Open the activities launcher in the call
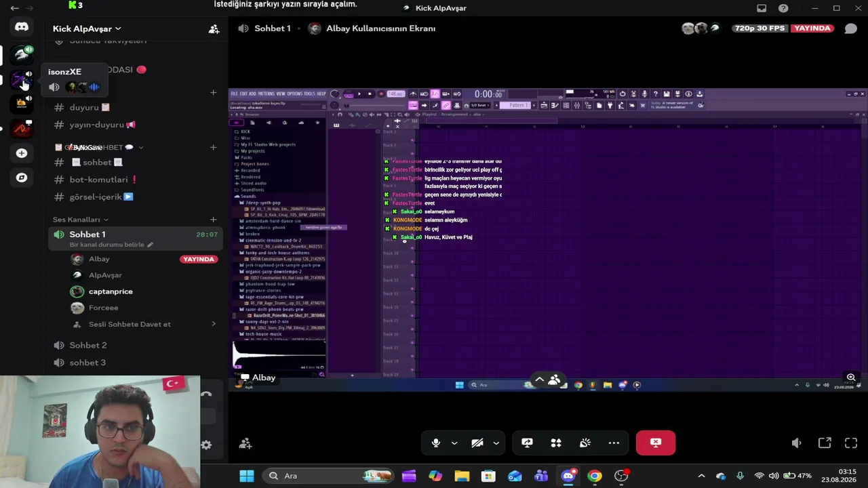 (x=556, y=443)
